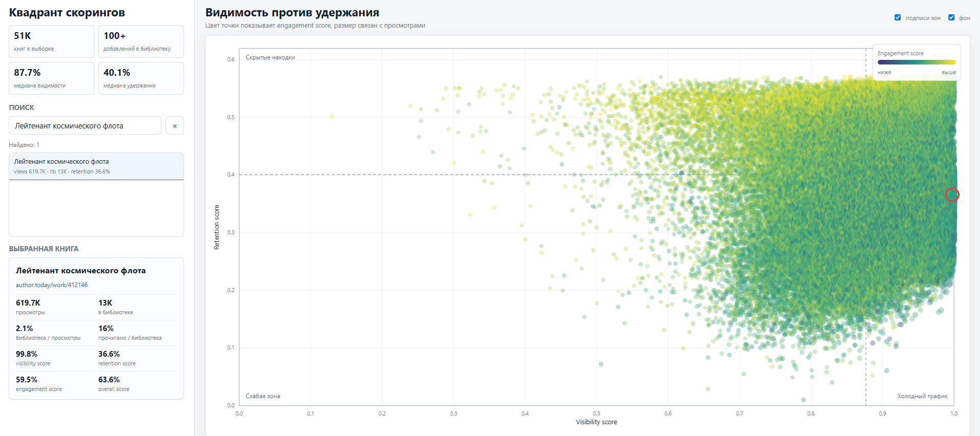The height and width of the screenshot is (436, 980).
Task: Click the "Холодный трафик" zone label
Action: tap(922, 396)
